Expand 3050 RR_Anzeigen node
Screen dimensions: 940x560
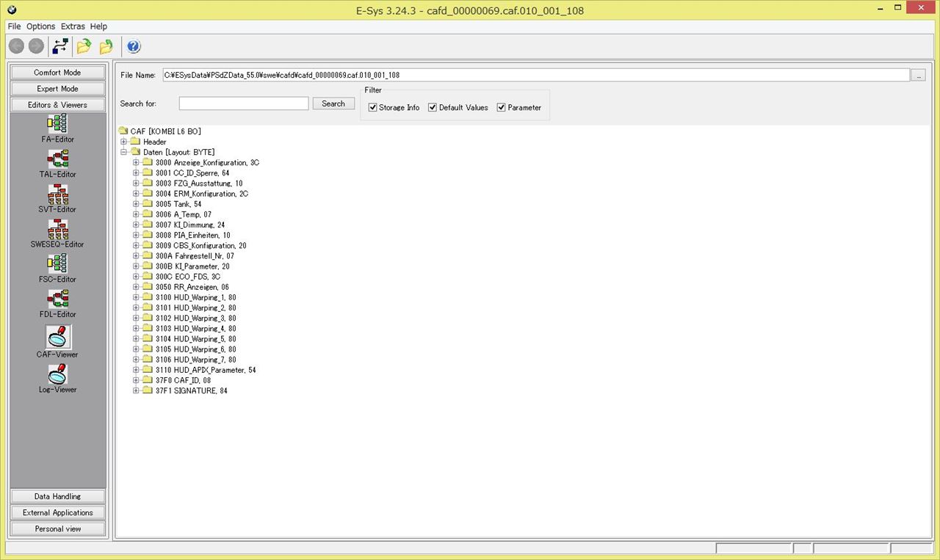(136, 287)
